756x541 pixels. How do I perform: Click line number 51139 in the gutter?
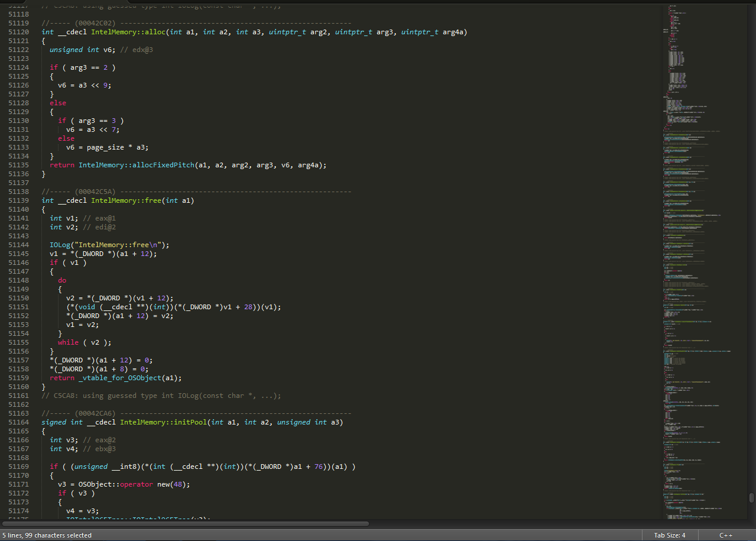(x=18, y=200)
